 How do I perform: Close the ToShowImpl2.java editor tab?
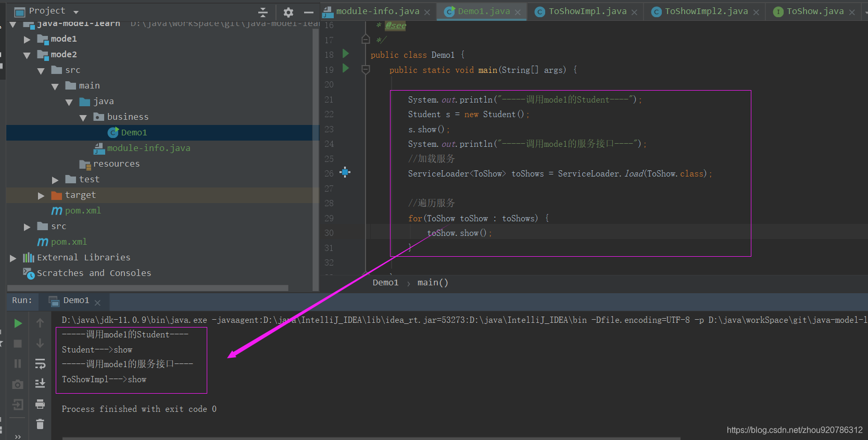(756, 12)
